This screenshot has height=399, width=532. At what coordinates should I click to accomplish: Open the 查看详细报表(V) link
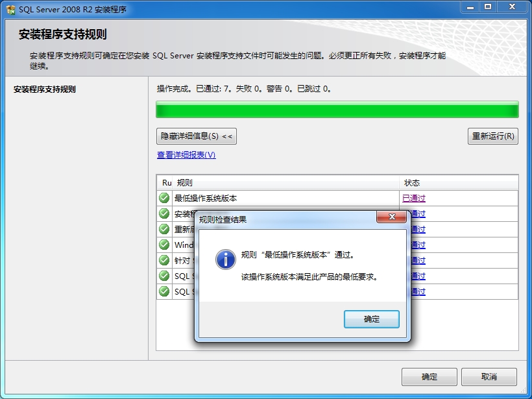[186, 154]
